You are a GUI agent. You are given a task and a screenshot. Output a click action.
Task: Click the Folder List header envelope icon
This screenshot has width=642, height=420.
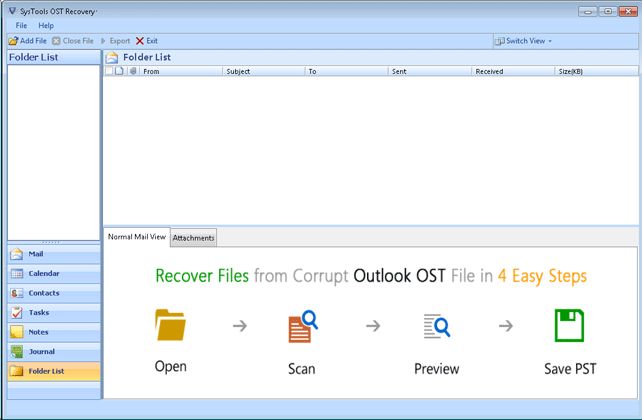111,58
